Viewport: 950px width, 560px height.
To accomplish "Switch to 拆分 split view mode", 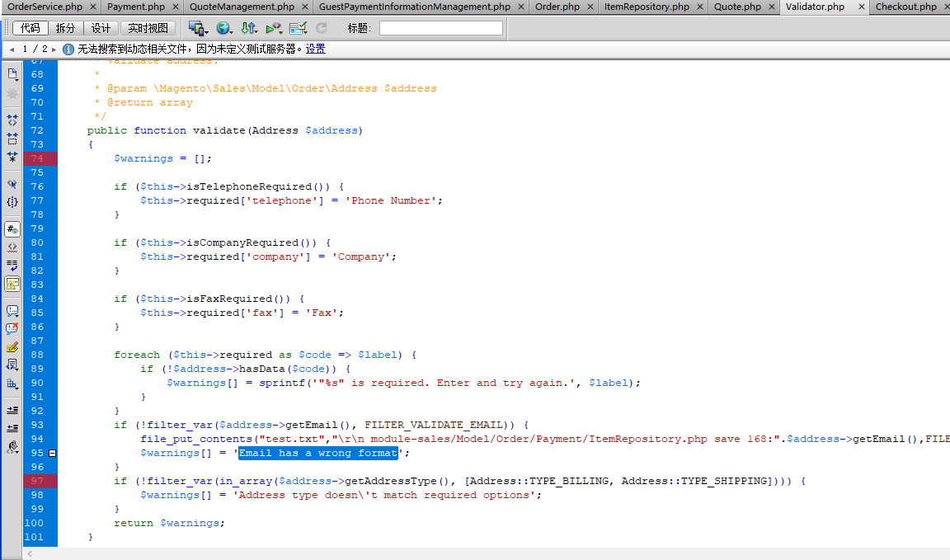I will click(x=65, y=27).
